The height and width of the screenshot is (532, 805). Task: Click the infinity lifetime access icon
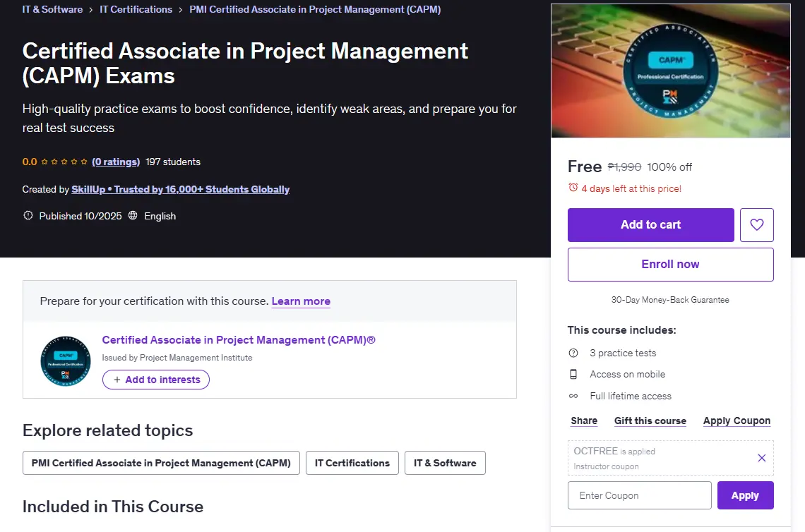coord(573,396)
